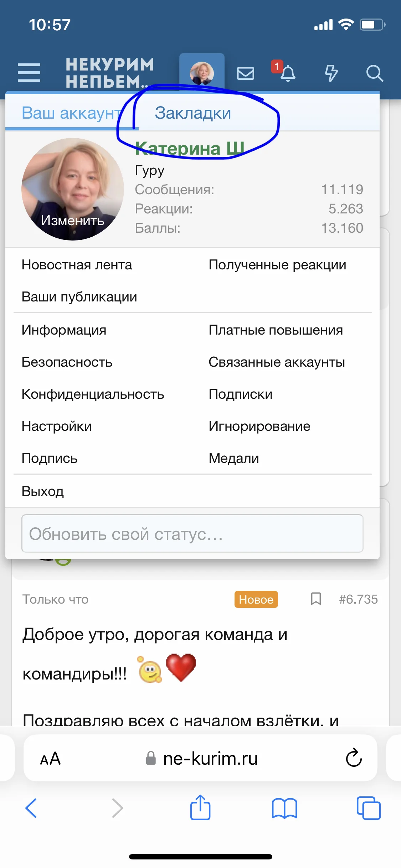Open Safari AA reader options menu
The width and height of the screenshot is (401, 868).
pyautogui.click(x=50, y=758)
